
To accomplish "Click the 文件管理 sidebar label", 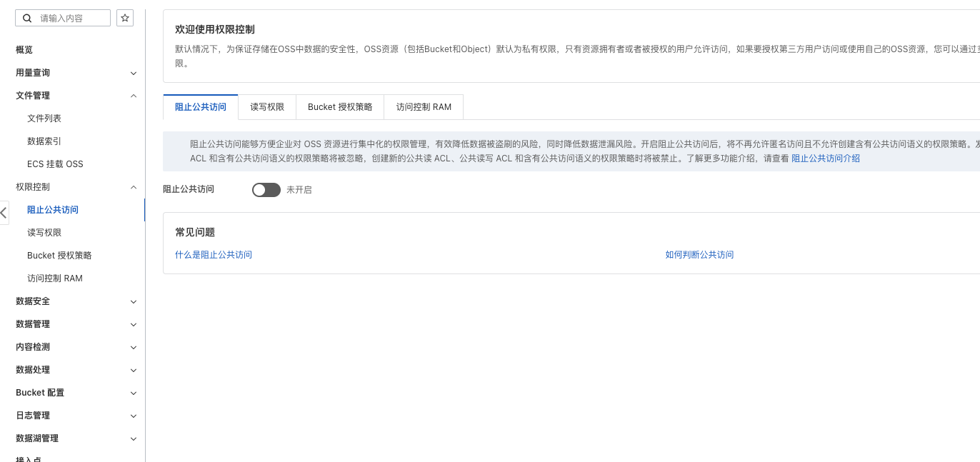I will 33,96.
